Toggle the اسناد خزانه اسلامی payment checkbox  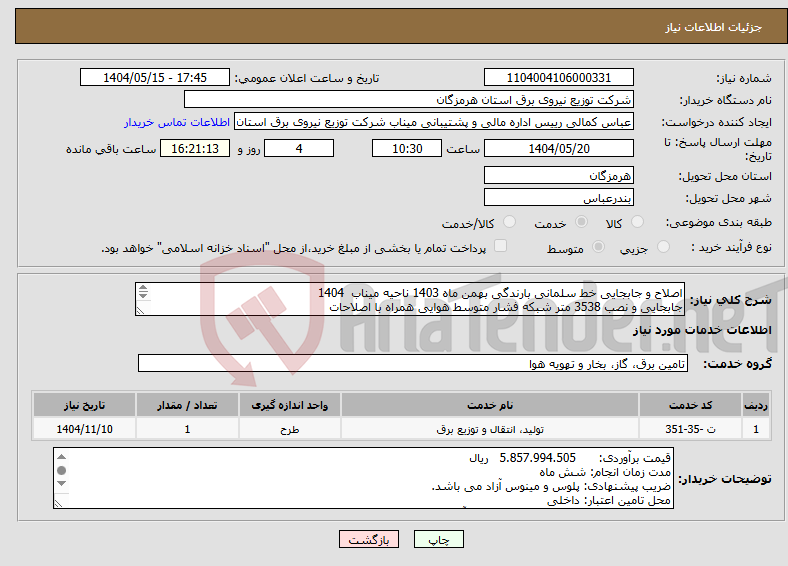coord(501,245)
